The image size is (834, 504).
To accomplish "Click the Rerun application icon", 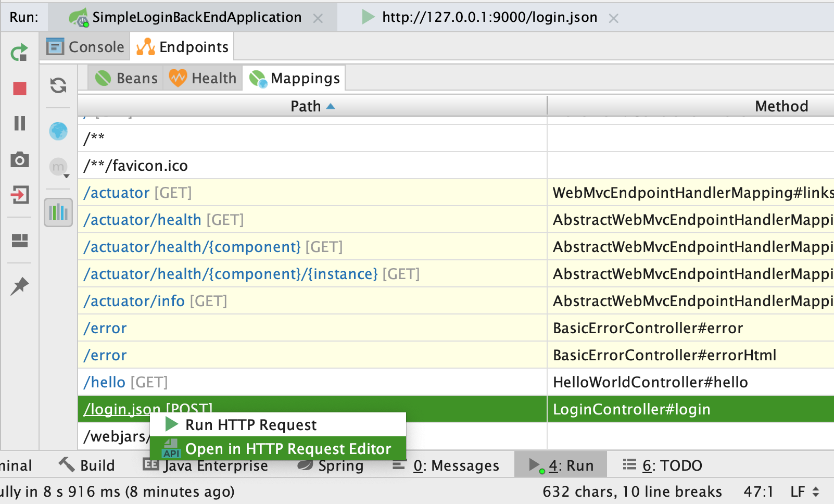I will pyautogui.click(x=19, y=53).
